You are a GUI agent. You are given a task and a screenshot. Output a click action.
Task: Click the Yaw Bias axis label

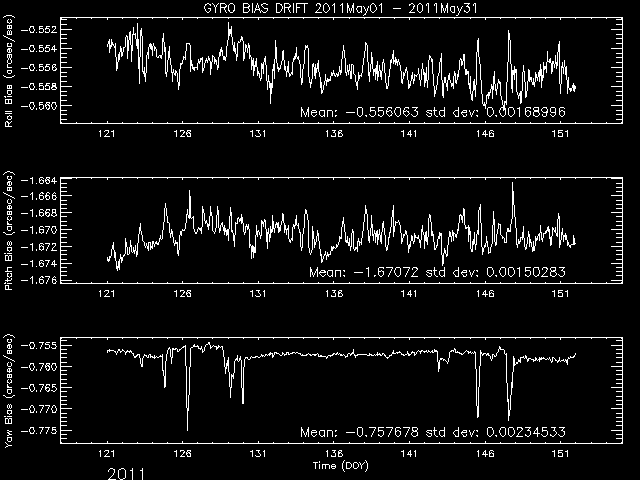pos(9,391)
